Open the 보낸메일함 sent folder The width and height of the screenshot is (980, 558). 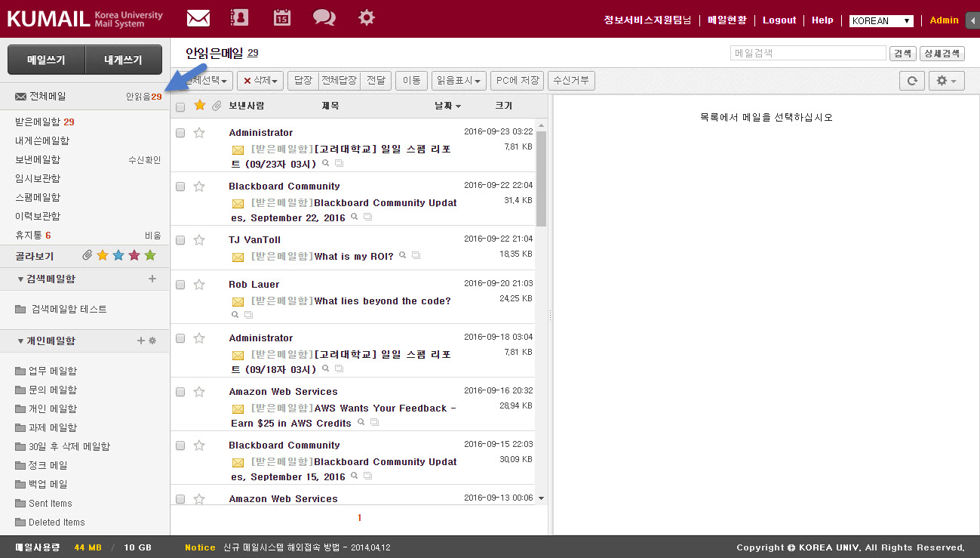point(38,159)
